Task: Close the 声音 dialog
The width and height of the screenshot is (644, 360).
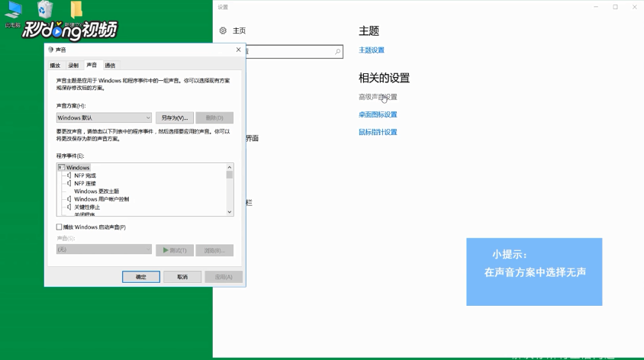Action: coord(238,50)
